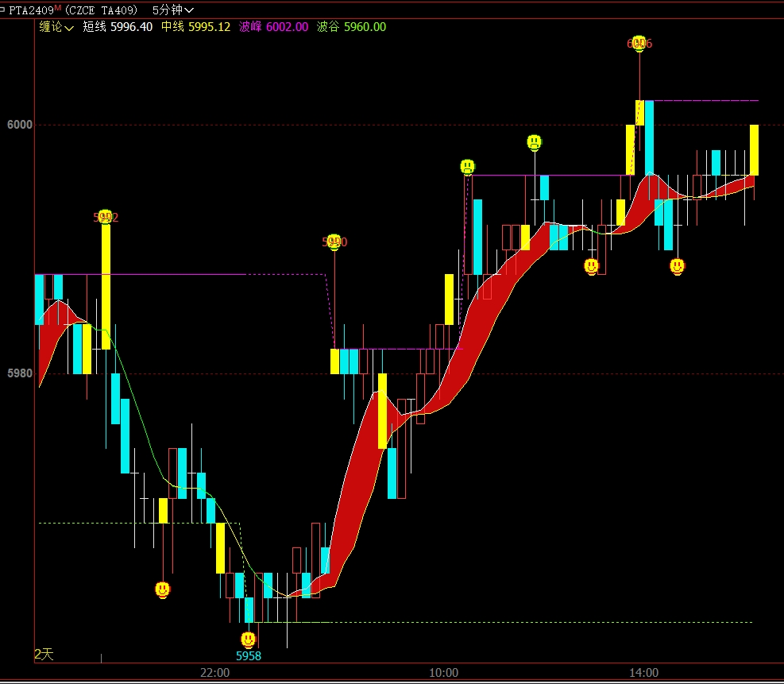Image resolution: width=784 pixels, height=684 pixels.
Task: Open the 5分钟 timeframe dropdown
Action: (173, 10)
